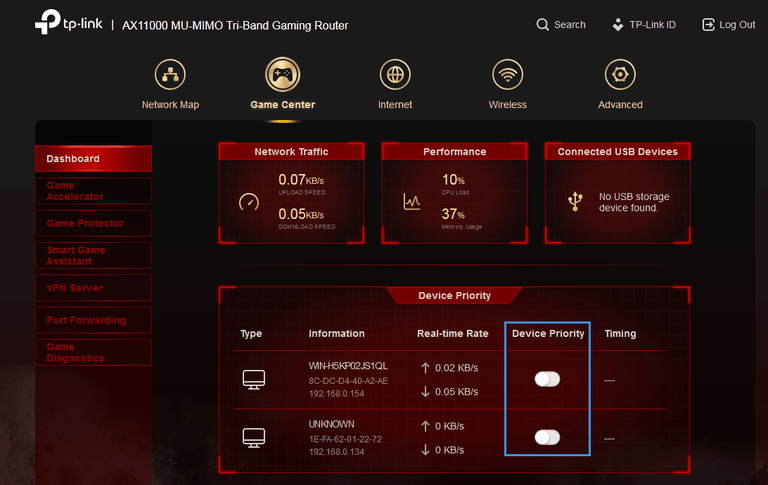
Task: Click the Device Priority panel title
Action: pyautogui.click(x=455, y=295)
